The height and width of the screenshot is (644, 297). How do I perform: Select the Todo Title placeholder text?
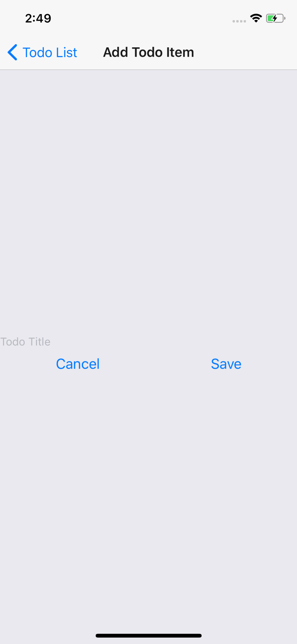[25, 342]
